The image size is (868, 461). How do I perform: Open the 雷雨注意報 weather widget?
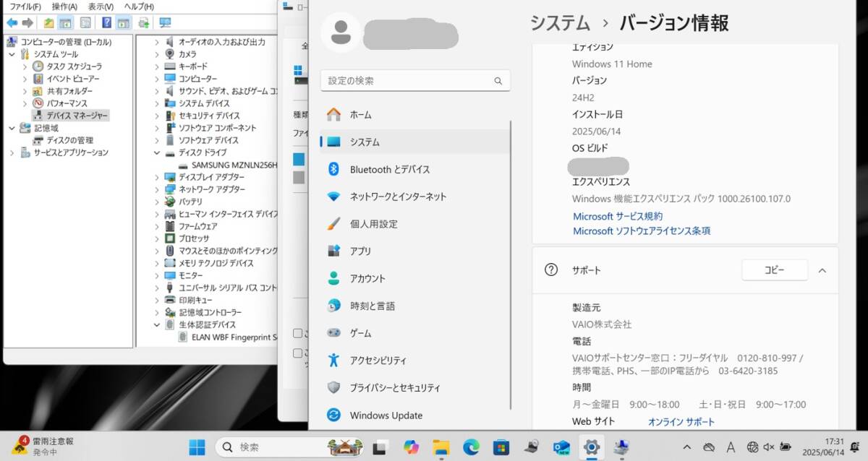point(43,447)
